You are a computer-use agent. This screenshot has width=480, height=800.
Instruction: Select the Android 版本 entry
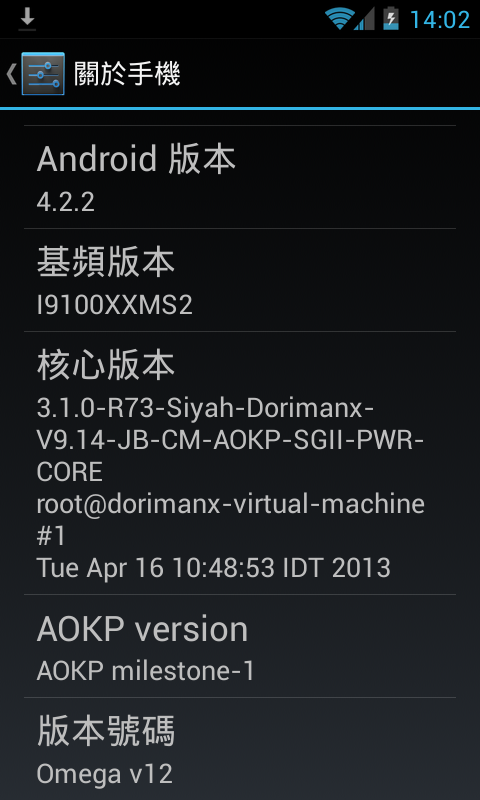240,177
